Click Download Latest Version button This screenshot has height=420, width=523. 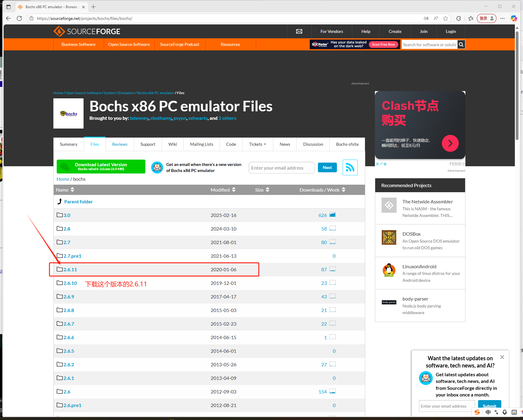(x=101, y=167)
